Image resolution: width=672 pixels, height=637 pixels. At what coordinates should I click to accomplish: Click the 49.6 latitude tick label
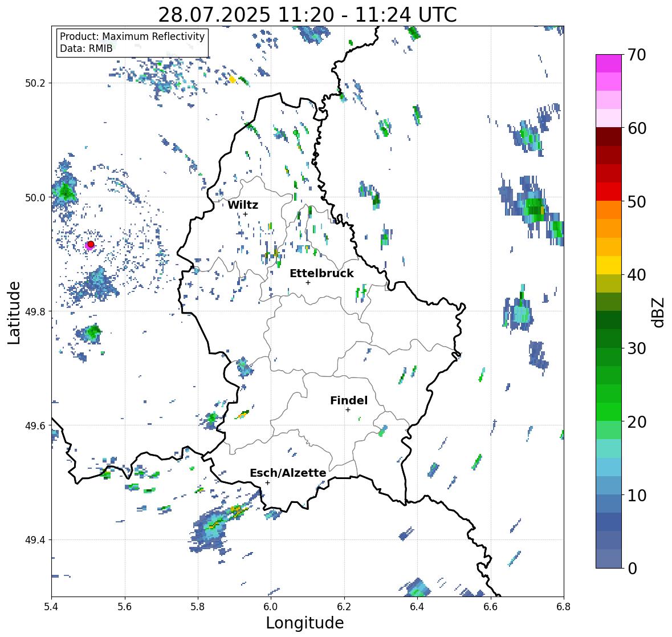[x=35, y=425]
